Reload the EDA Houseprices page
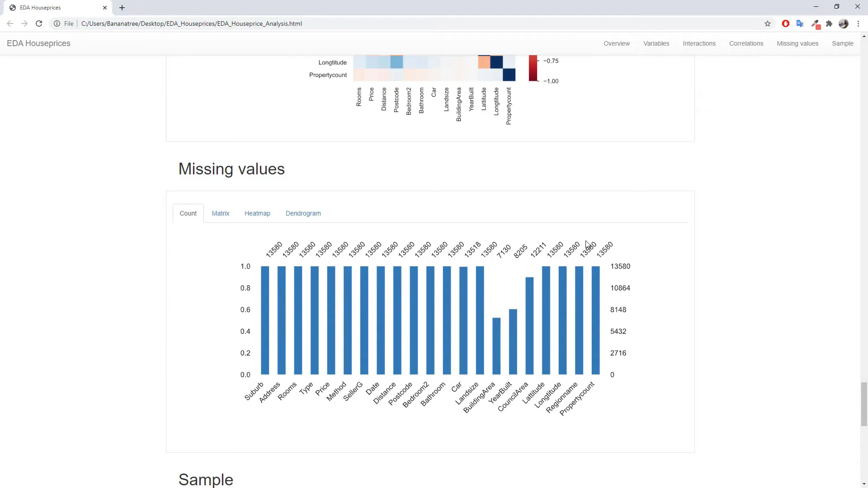 tap(39, 23)
